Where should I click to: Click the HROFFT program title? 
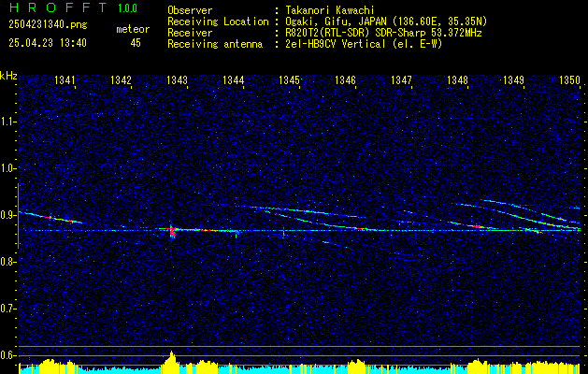[58, 7]
